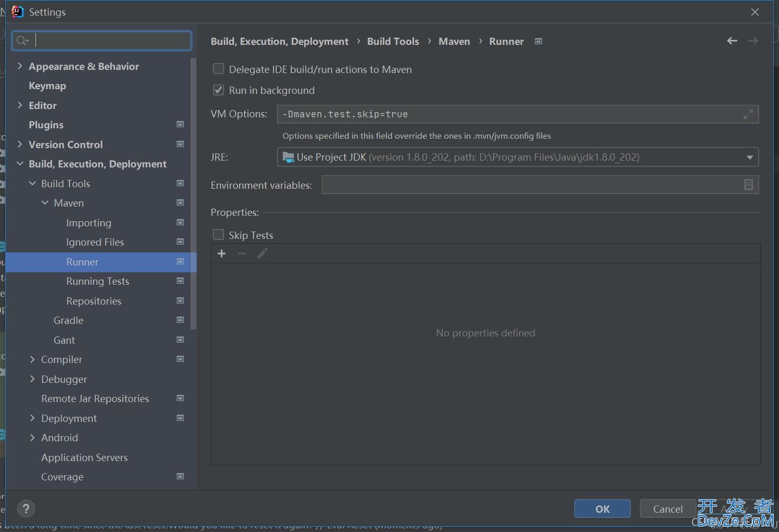The width and height of the screenshot is (779, 532).
Task: Expand the Deployment node
Action: click(32, 418)
